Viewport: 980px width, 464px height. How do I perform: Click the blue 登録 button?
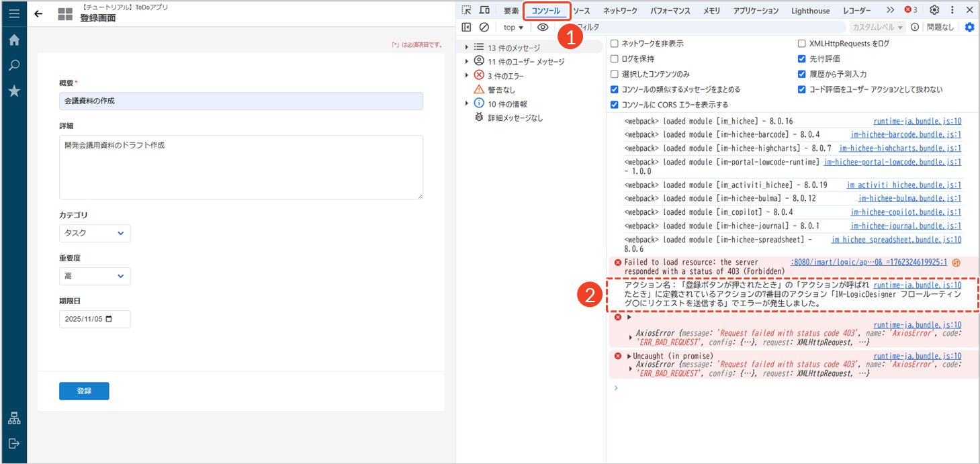click(84, 391)
